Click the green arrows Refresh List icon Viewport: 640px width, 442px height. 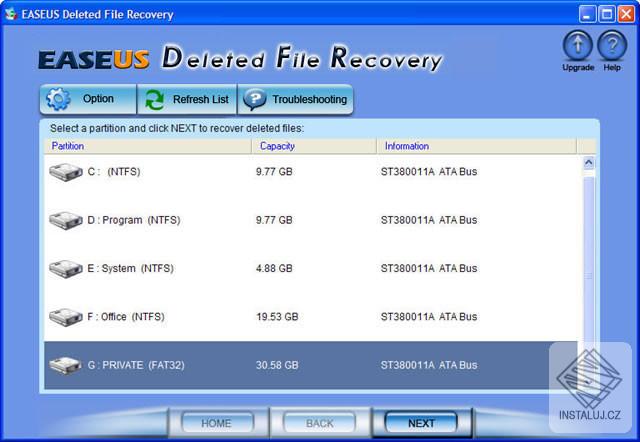pyautogui.click(x=155, y=100)
